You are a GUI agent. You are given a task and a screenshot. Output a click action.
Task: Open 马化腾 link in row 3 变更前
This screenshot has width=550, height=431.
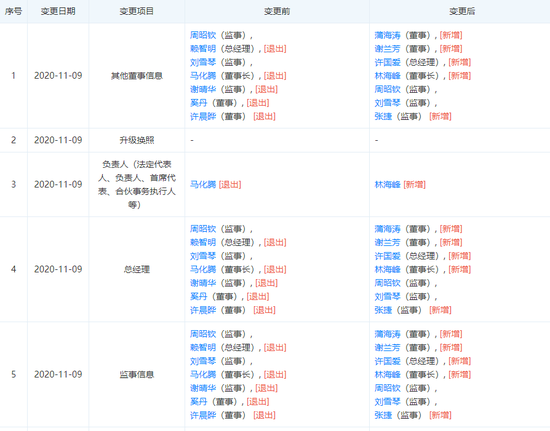click(x=203, y=184)
